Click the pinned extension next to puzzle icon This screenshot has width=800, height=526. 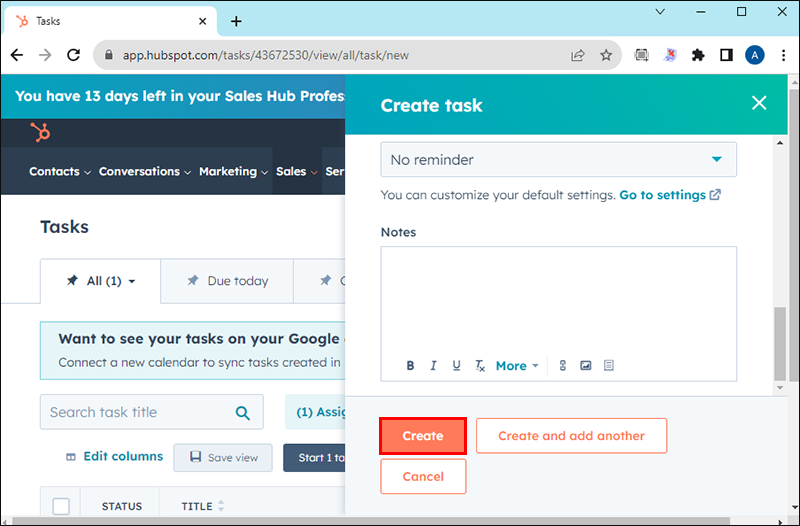tap(670, 55)
